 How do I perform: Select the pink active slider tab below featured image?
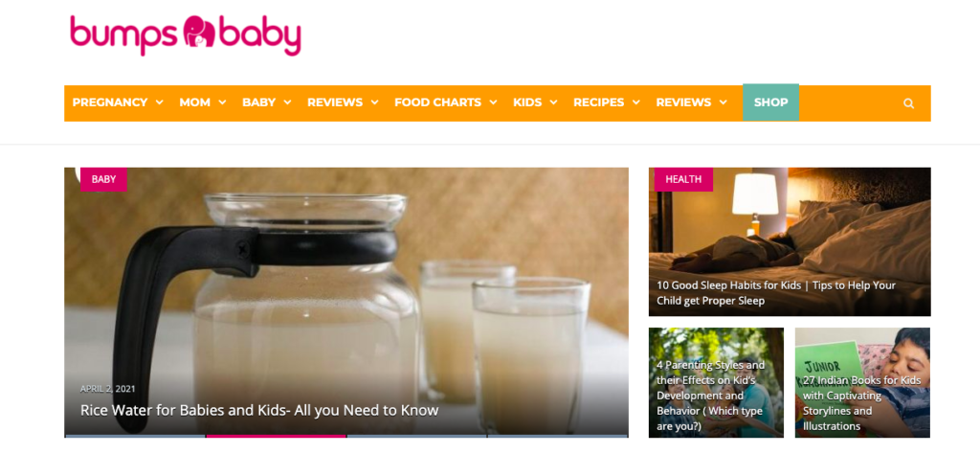coord(277,436)
